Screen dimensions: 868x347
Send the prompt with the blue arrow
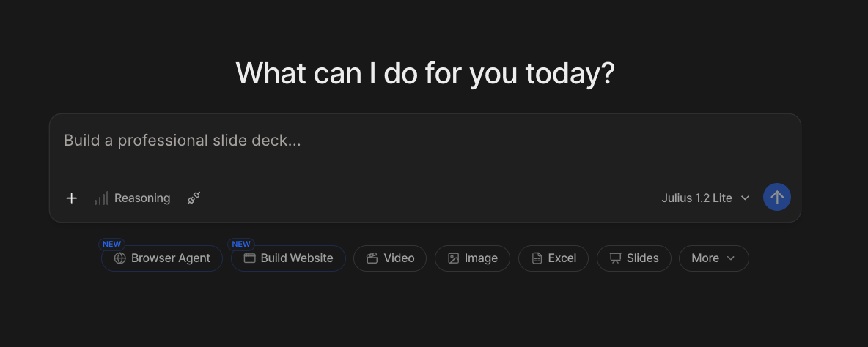click(x=776, y=197)
